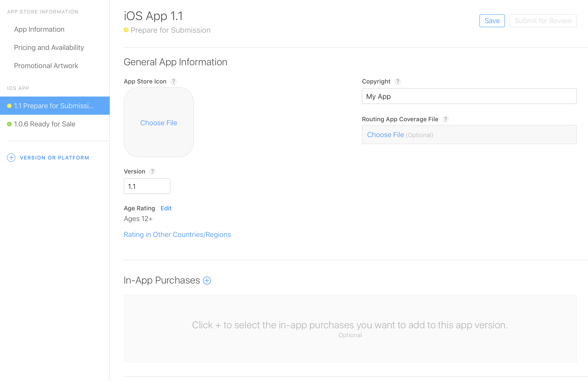Image resolution: width=588 pixels, height=381 pixels.
Task: Choose File for Routing App Coverage
Action: [x=385, y=135]
